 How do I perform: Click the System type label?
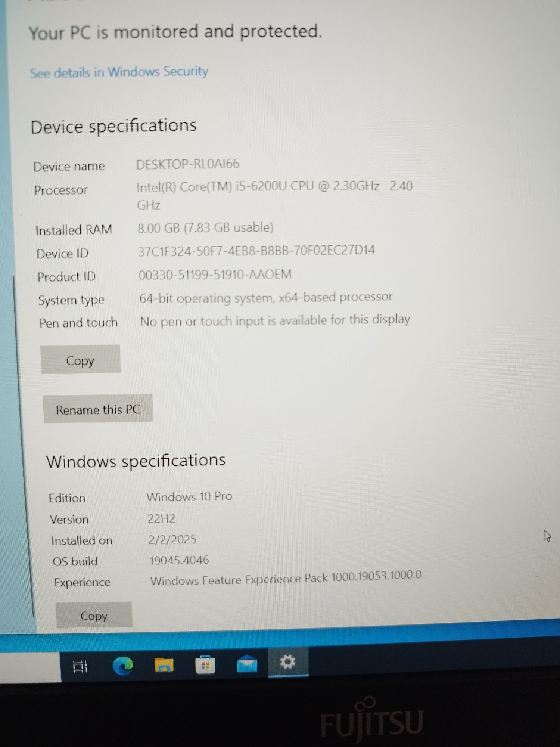pyautogui.click(x=71, y=300)
